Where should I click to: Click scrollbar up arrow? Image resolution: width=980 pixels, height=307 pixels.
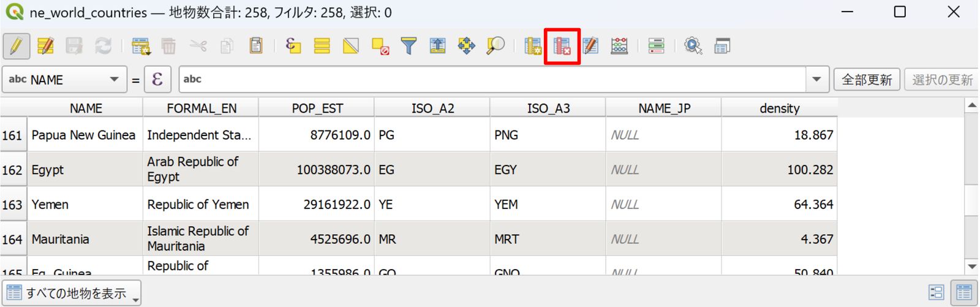(971, 106)
